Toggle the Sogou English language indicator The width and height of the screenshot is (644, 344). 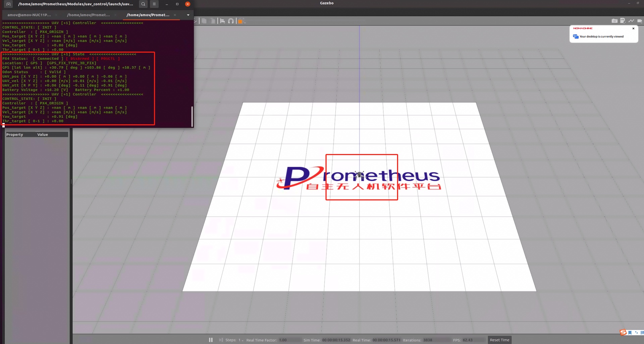point(630,333)
